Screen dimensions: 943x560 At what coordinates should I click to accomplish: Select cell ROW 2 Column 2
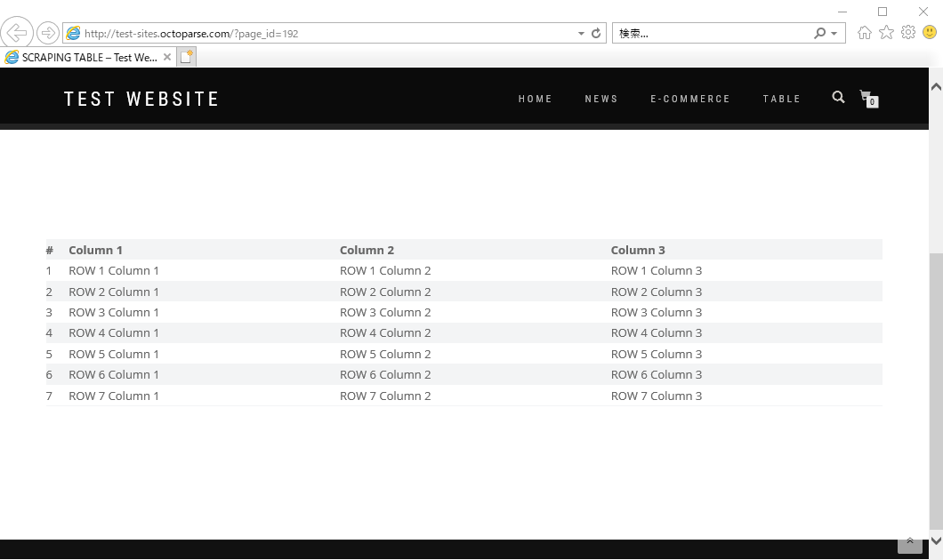click(385, 292)
